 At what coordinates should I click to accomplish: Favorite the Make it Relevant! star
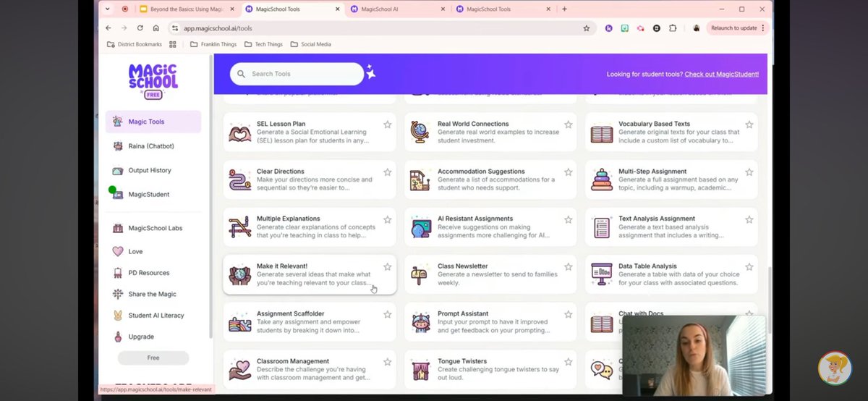[x=387, y=267]
